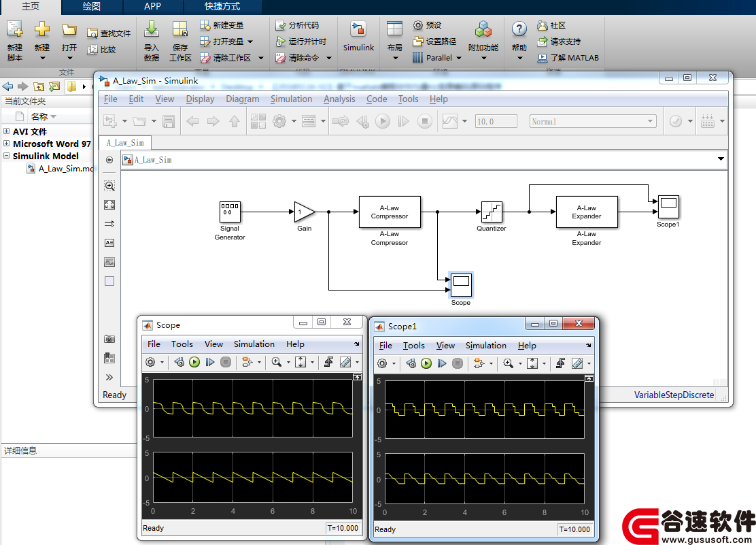Click the screenshot camera icon in the Simulink palette

pos(109,339)
